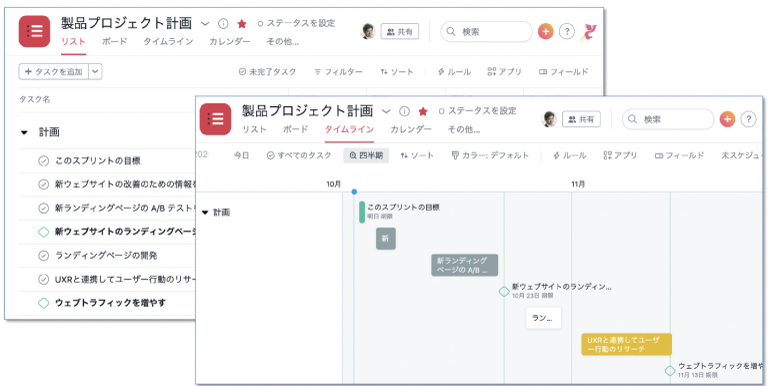Open project title dropdown chevron in timeline window

click(386, 111)
